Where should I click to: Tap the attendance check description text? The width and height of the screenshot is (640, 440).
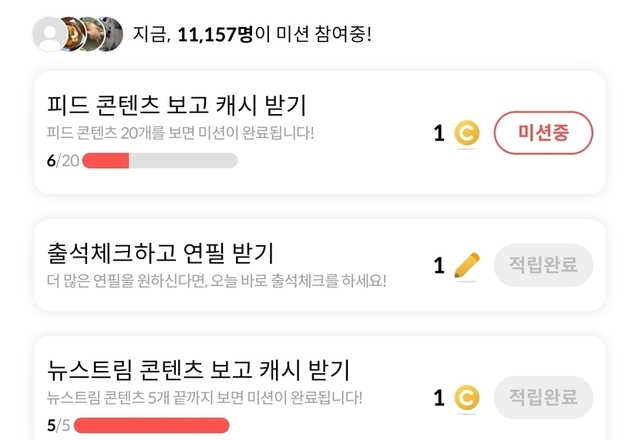click(x=216, y=280)
